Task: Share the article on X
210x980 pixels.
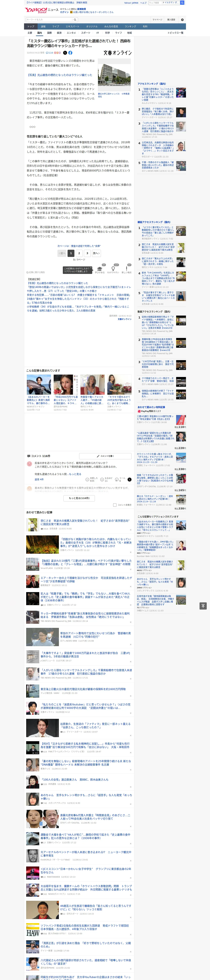Action: click(x=65, y=53)
